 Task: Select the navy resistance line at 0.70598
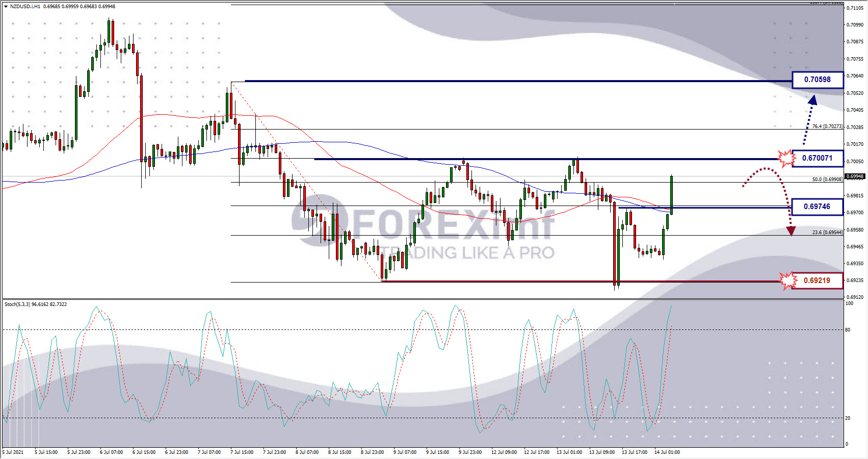tap(518, 81)
